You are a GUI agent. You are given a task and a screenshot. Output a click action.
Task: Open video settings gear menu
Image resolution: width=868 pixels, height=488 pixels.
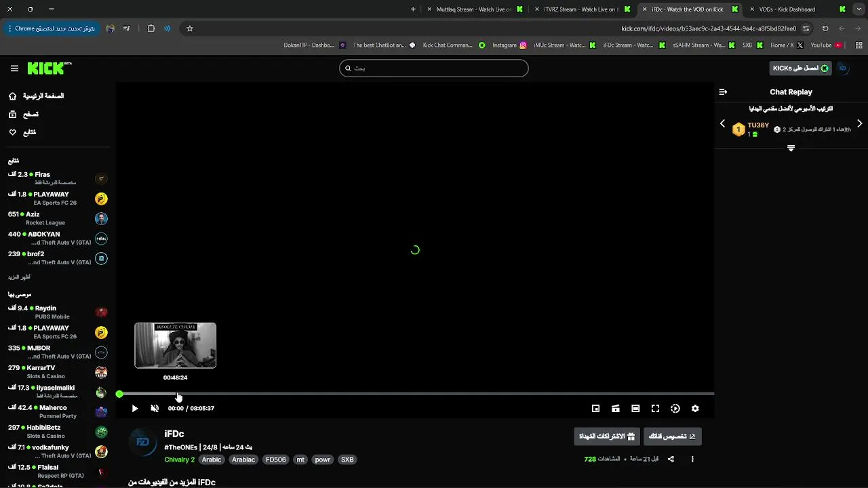coord(695,409)
